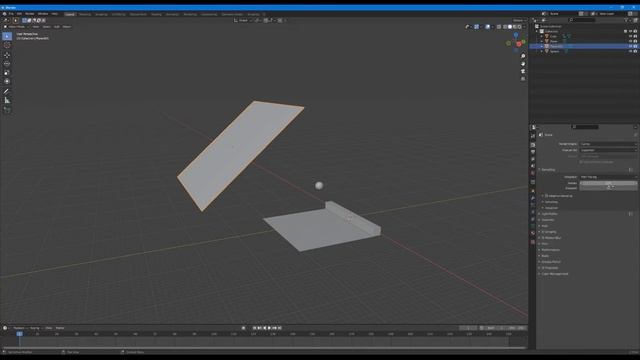Expand the Film panel
The height and width of the screenshot is (360, 640).
[x=544, y=244]
